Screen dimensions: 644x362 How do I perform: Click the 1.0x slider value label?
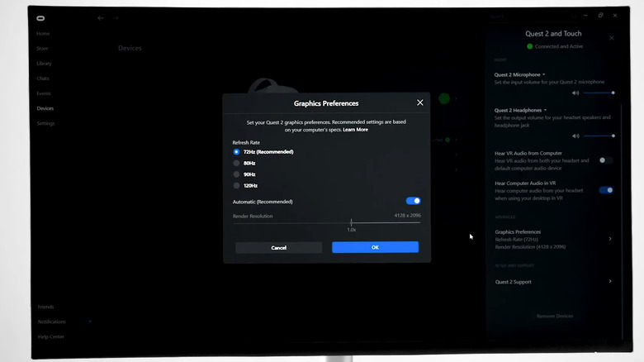pyautogui.click(x=351, y=230)
